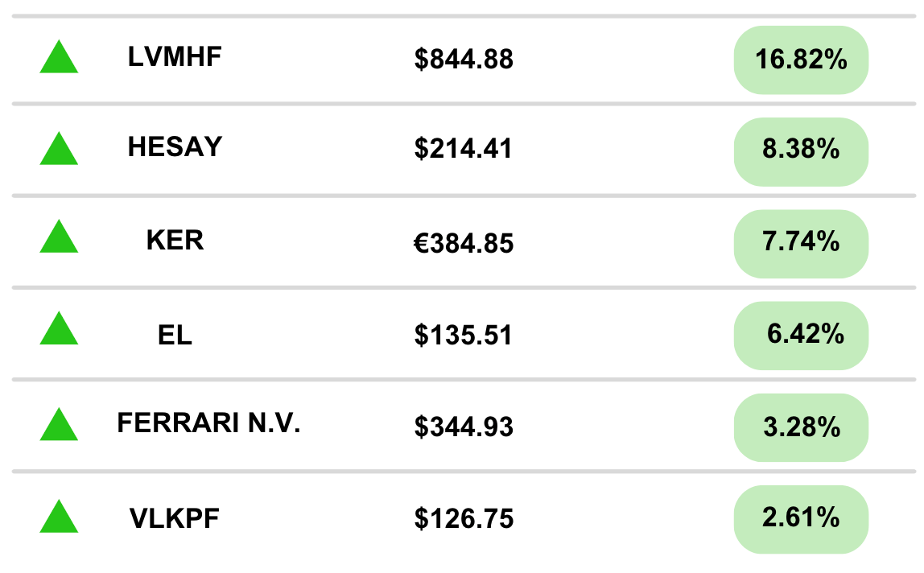The width and height of the screenshot is (924, 573).
Task: Open the VLKPF ticker symbol
Action: click(x=175, y=519)
